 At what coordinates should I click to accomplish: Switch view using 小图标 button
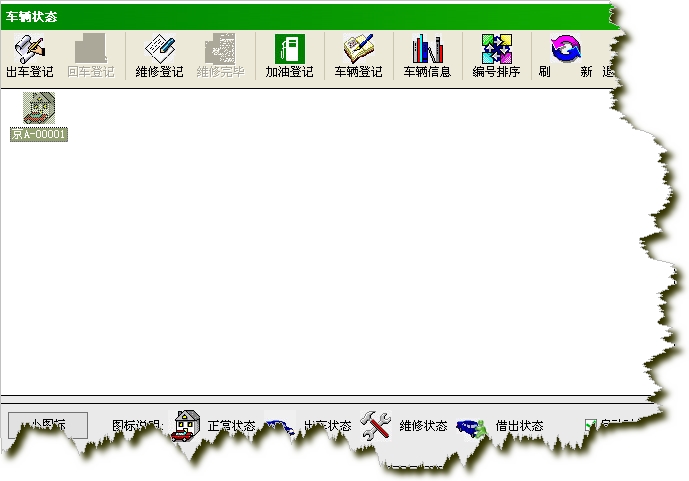48,424
